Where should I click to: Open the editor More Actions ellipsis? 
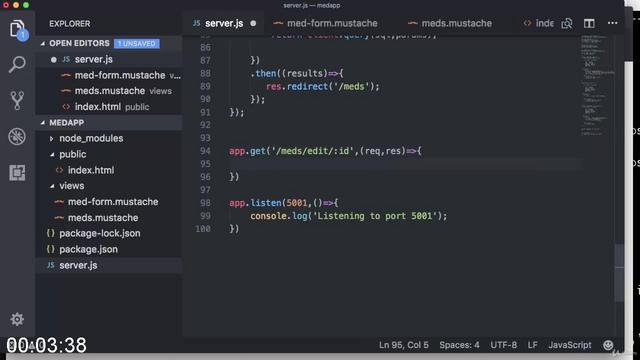coord(612,23)
